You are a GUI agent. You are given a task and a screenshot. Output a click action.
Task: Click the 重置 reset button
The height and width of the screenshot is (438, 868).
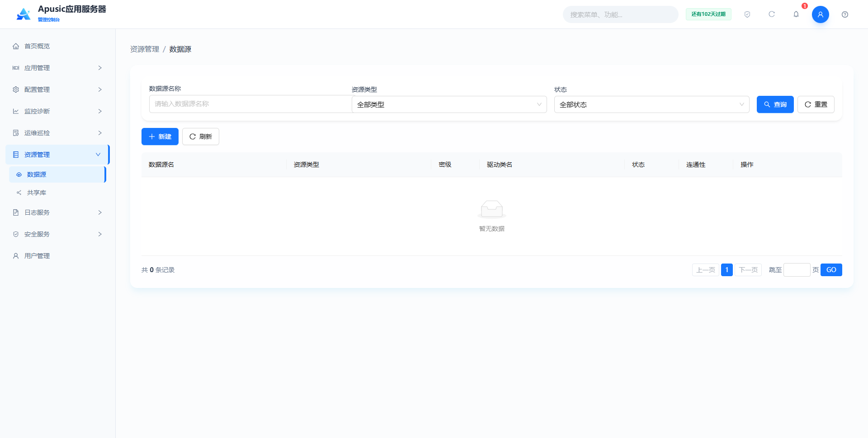pos(816,104)
